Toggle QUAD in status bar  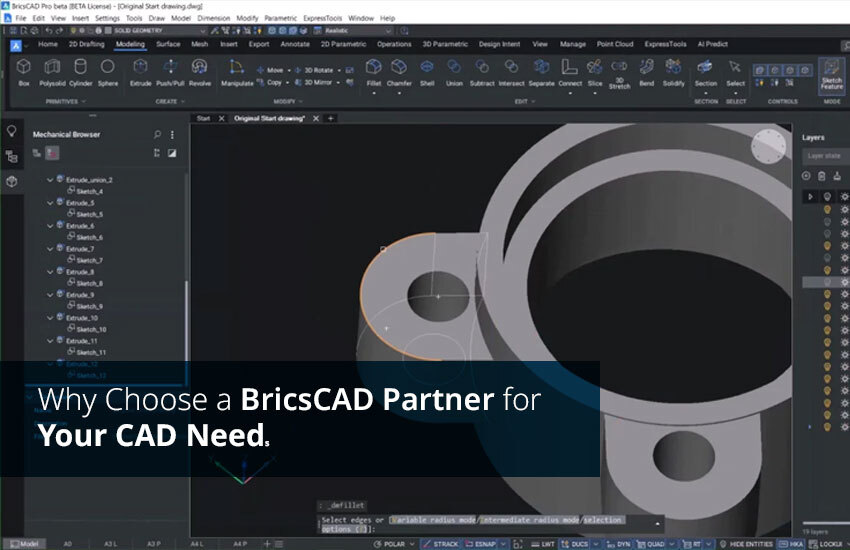click(x=651, y=544)
